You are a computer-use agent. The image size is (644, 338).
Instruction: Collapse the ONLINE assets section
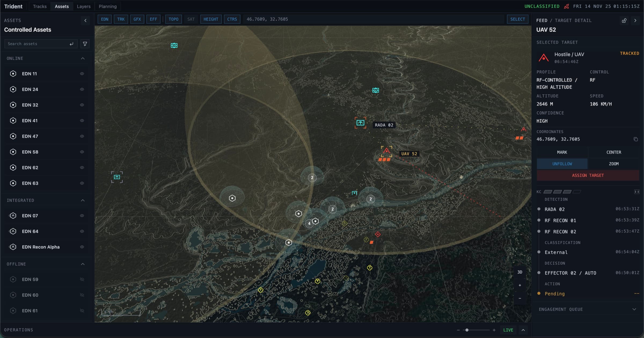coord(83,59)
